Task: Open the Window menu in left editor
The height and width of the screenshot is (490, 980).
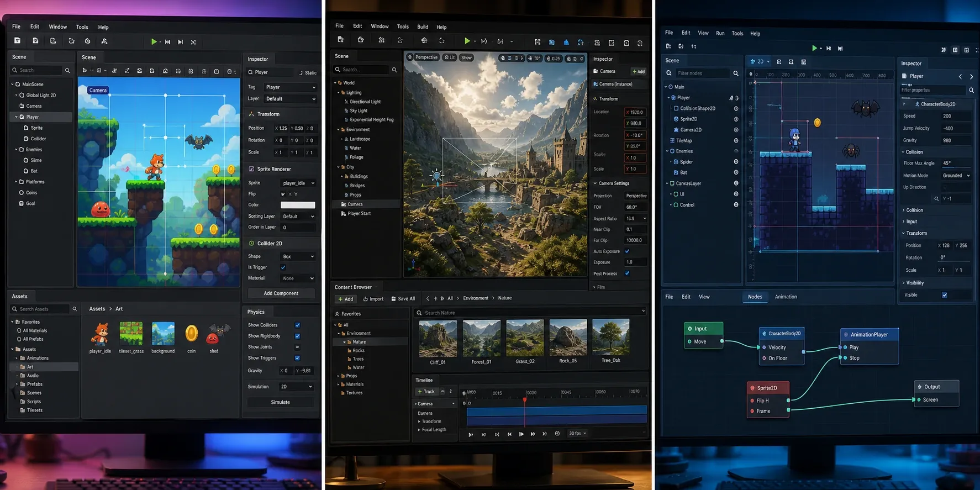Action: (x=58, y=27)
